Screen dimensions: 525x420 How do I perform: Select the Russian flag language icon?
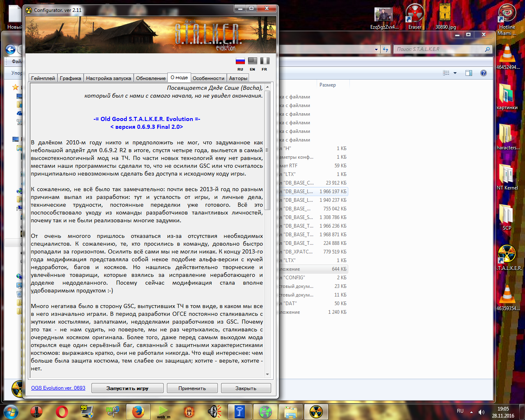coord(240,61)
